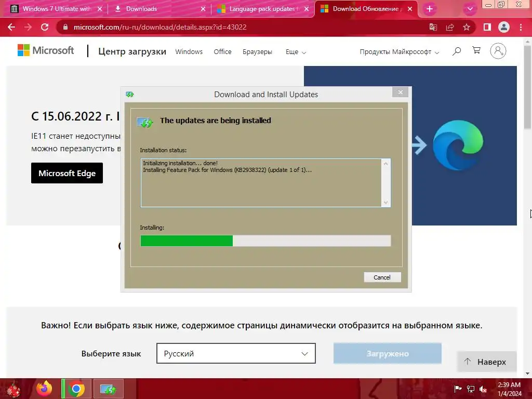Click the network tray icon
532x399 pixels.
pos(471,389)
